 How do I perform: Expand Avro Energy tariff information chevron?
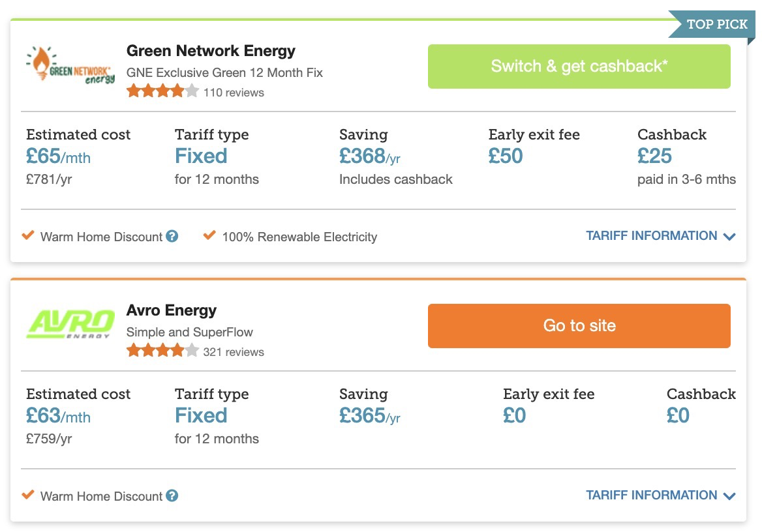click(x=729, y=496)
